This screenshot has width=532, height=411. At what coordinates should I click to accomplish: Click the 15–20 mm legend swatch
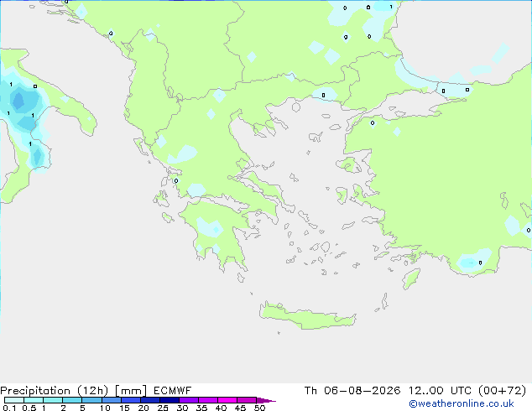click(131, 400)
